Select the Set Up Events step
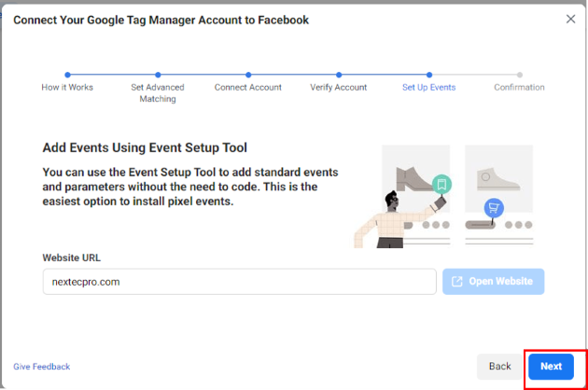The width and height of the screenshot is (588, 390). coord(428,88)
